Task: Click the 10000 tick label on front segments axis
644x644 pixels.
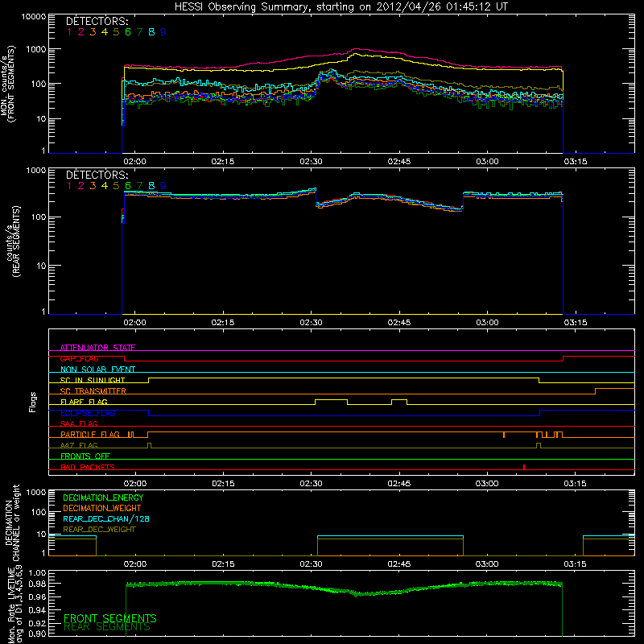Action: point(33,17)
